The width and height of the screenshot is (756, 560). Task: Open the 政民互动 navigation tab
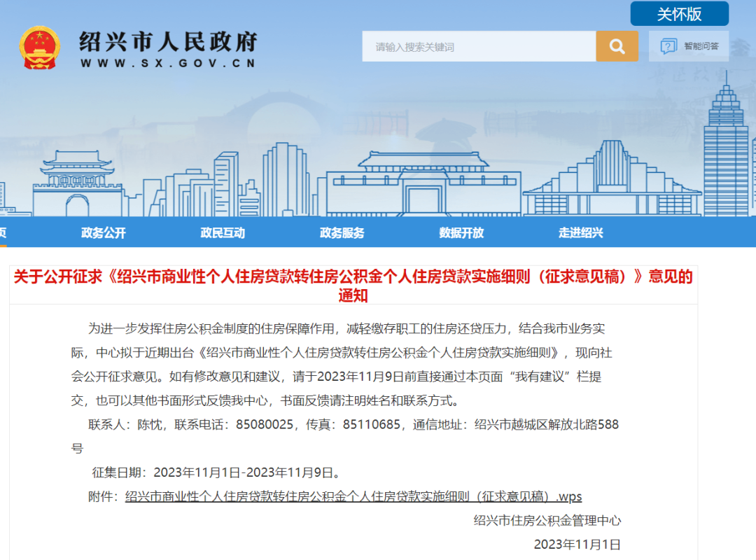coord(223,233)
